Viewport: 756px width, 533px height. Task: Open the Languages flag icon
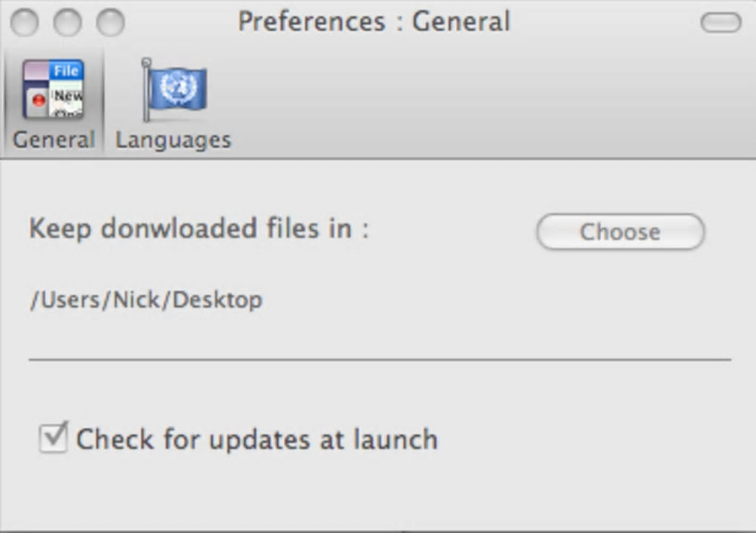pyautogui.click(x=174, y=89)
